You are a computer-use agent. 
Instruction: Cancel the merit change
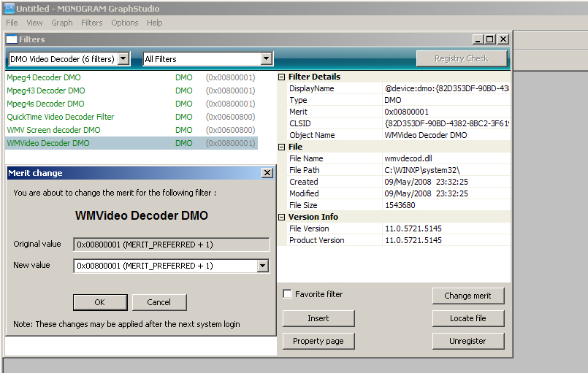point(159,302)
